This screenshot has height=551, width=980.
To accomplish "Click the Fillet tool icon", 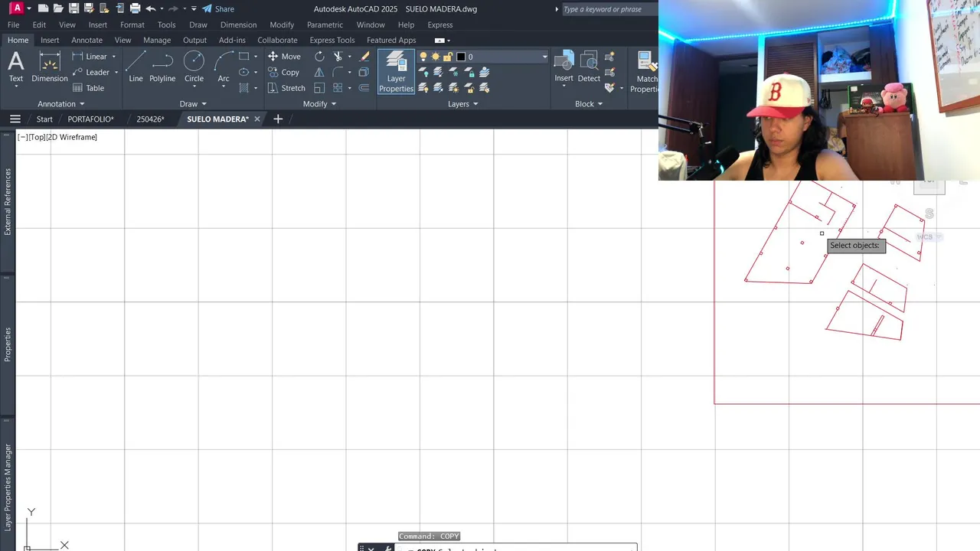I will pyautogui.click(x=338, y=72).
